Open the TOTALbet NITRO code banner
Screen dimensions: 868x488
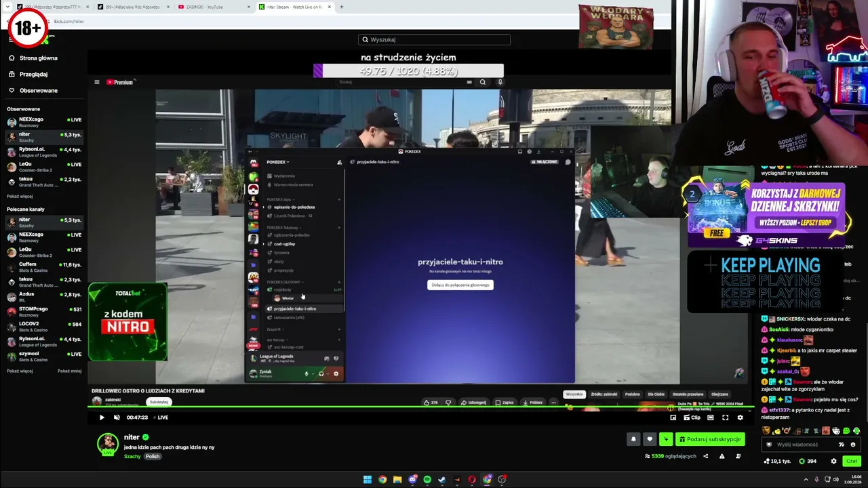coord(127,322)
